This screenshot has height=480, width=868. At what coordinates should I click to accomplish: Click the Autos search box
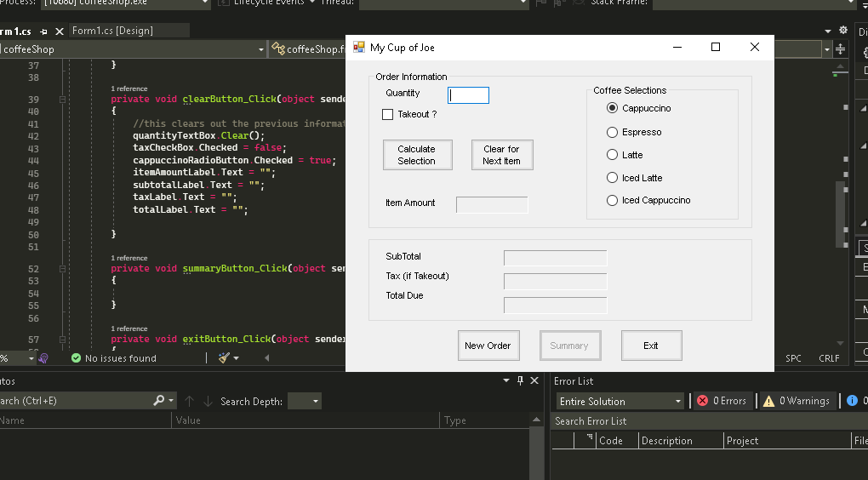coord(75,400)
